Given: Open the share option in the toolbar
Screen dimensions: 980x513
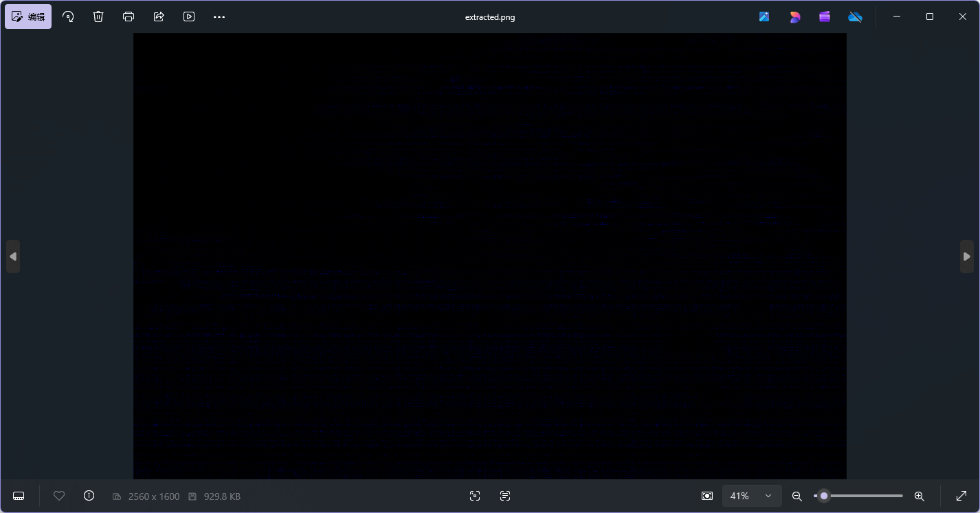Looking at the screenshot, I should [x=159, y=17].
